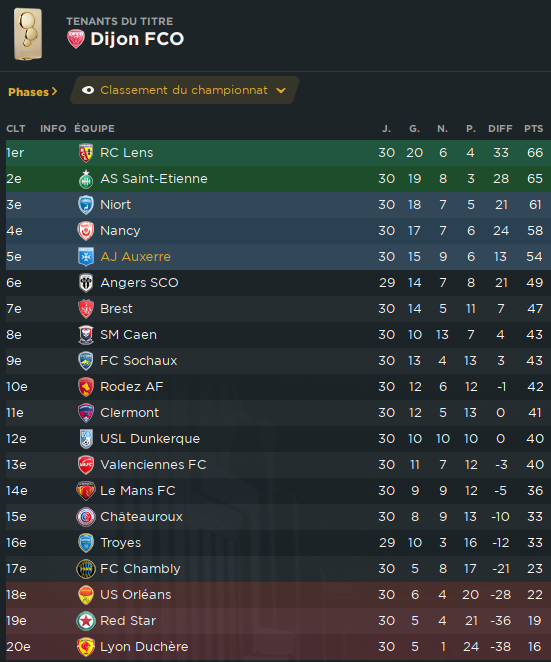Click the trophy image at top

pos(28,35)
